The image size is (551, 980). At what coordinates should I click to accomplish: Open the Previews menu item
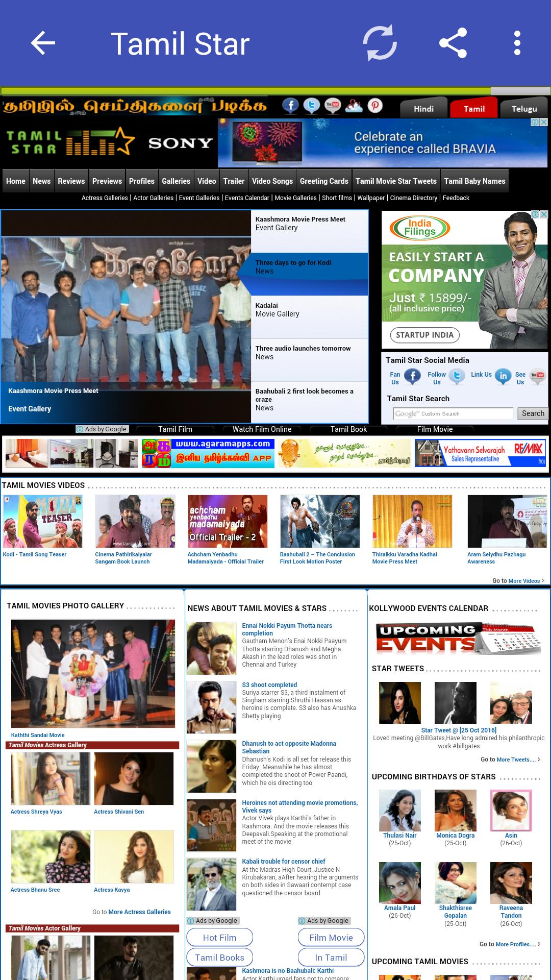click(107, 181)
